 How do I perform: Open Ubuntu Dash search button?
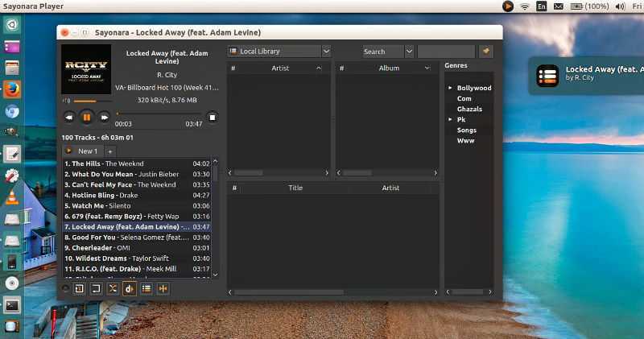12,25
